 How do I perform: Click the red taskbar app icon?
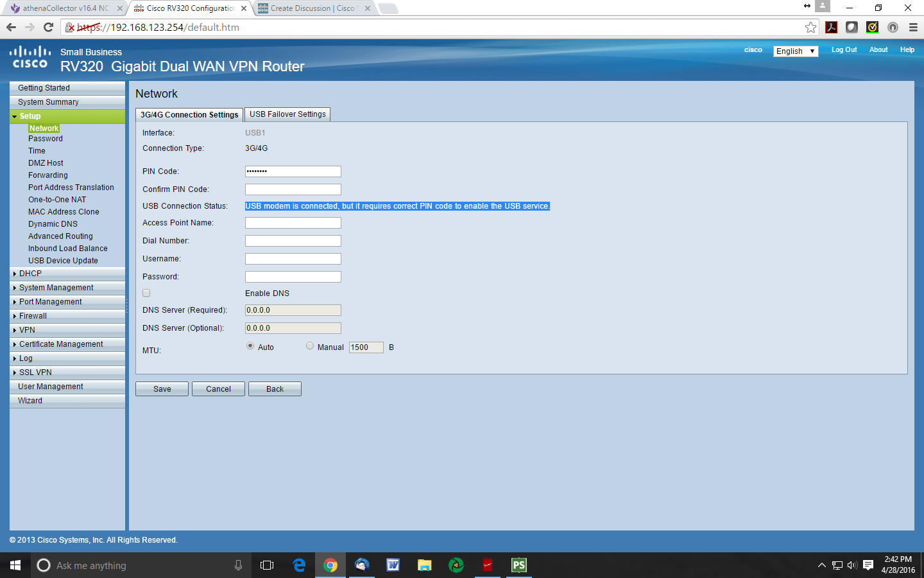coord(488,565)
